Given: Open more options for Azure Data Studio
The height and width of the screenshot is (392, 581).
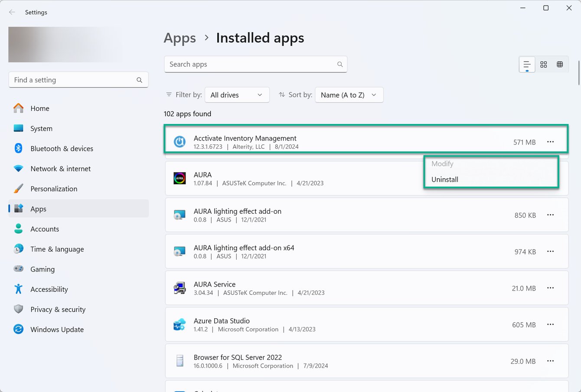Looking at the screenshot, I should [550, 325].
